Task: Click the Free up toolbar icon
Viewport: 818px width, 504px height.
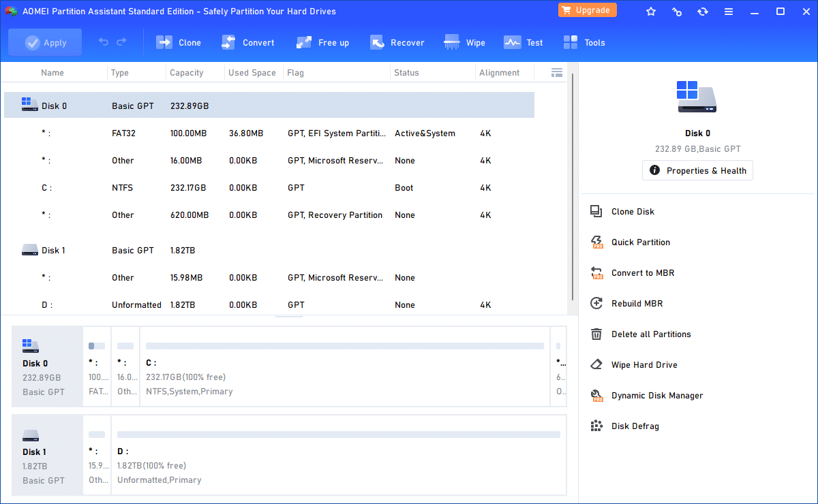Action: pos(322,42)
